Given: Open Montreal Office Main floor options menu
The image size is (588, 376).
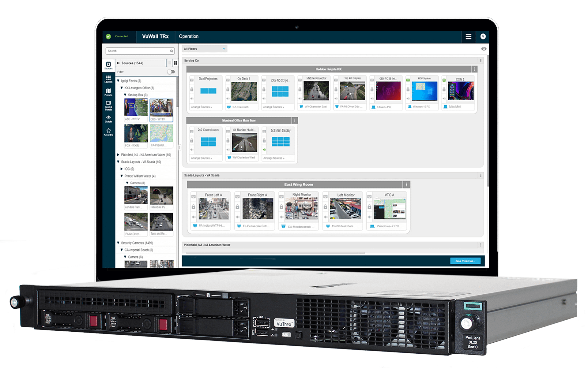Looking at the screenshot, I should coord(295,121).
